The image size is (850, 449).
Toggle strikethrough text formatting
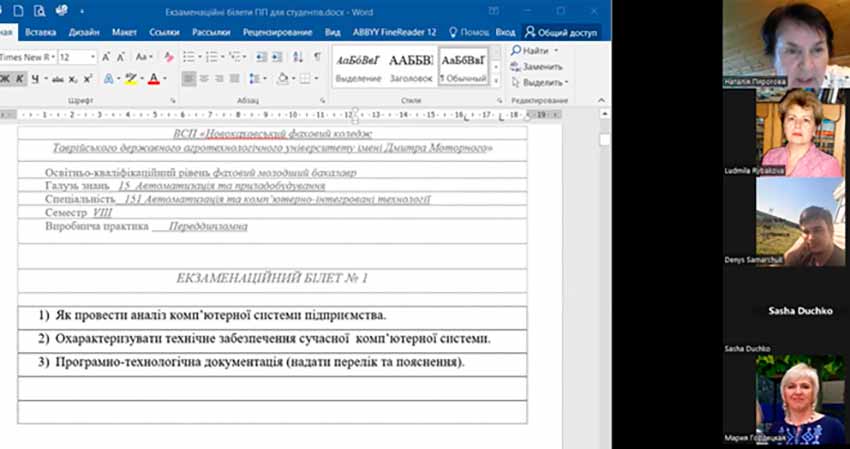tap(57, 79)
